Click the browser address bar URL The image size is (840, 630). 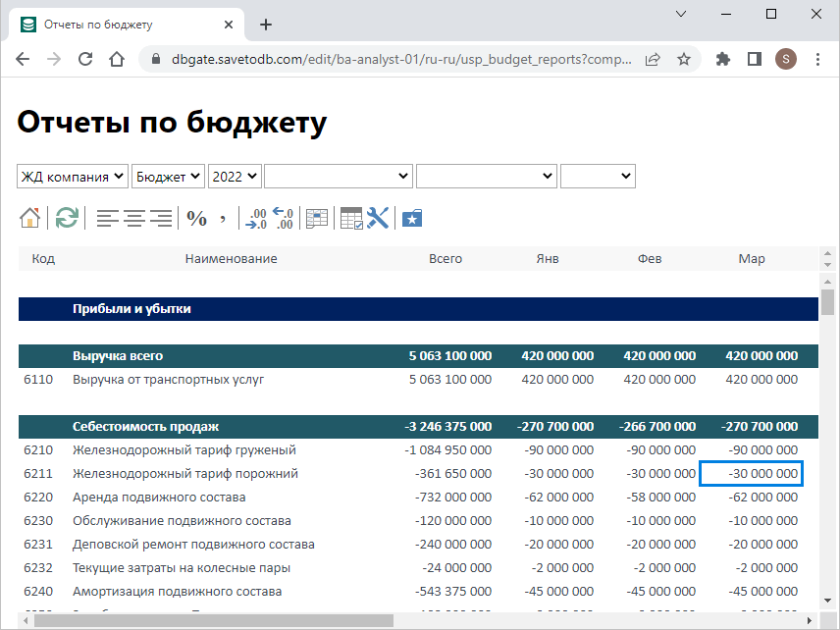tap(393, 59)
